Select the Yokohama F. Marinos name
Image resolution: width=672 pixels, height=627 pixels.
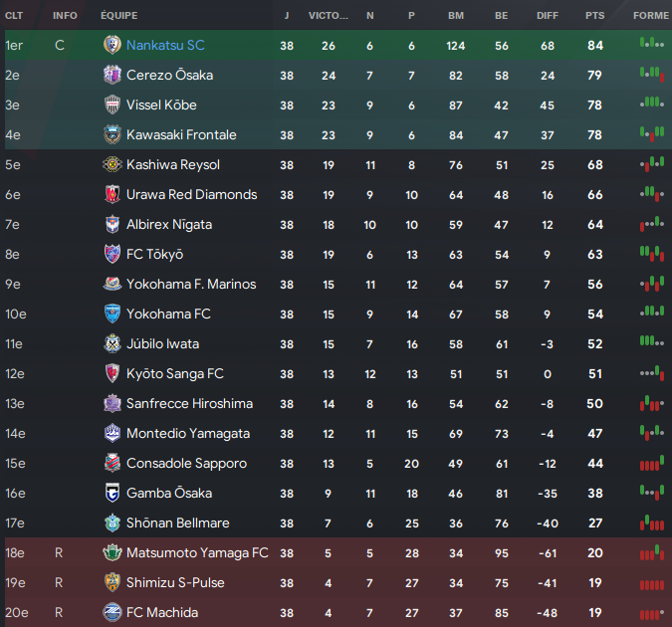(191, 285)
